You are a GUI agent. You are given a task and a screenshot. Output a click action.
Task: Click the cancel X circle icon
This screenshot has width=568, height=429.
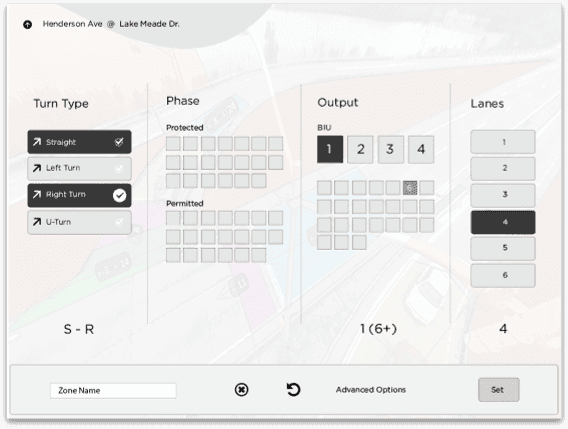coord(241,390)
